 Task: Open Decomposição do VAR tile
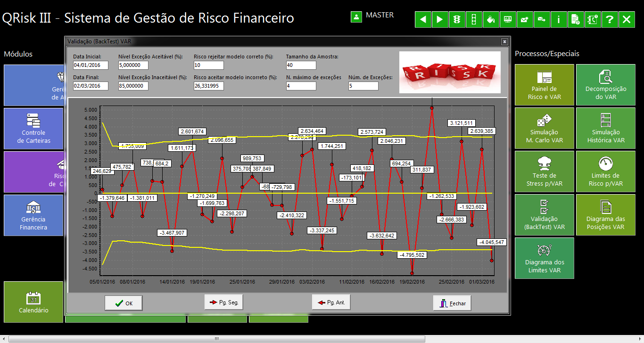point(605,85)
